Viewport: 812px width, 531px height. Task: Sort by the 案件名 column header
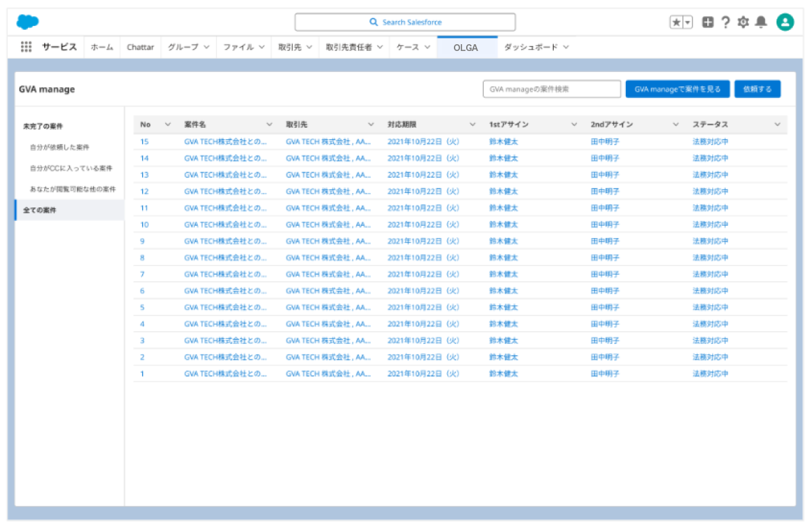point(195,124)
